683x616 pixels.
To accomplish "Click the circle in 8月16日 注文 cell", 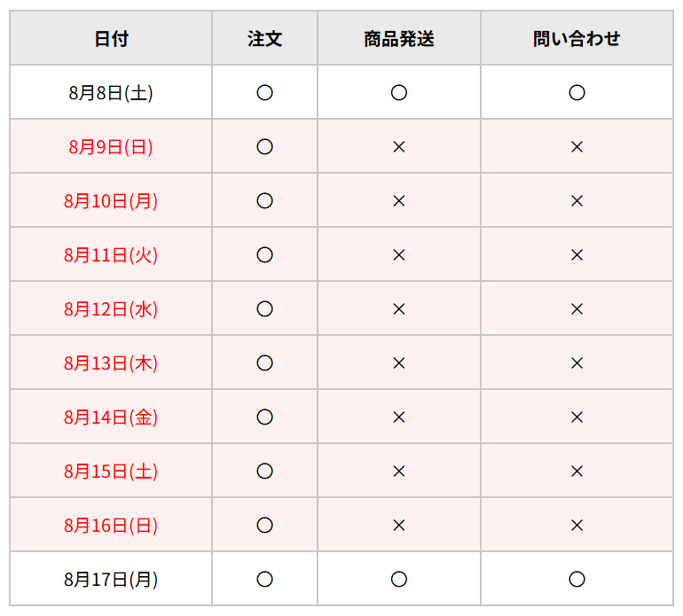I will (265, 525).
